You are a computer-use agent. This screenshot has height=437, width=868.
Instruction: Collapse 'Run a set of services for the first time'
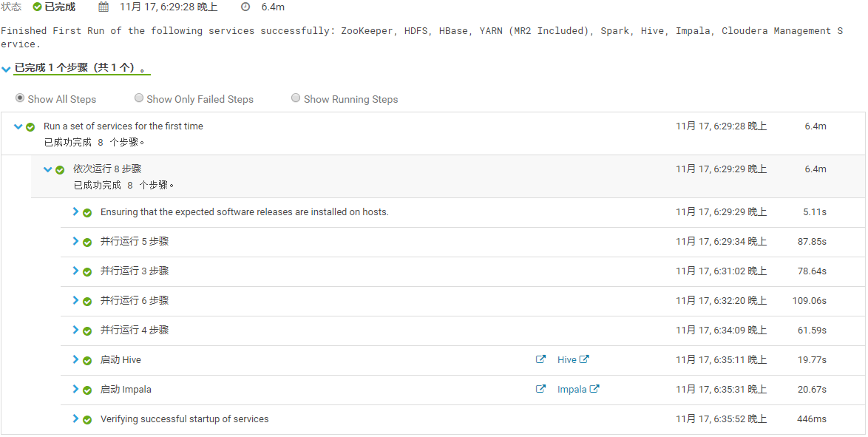coord(18,126)
